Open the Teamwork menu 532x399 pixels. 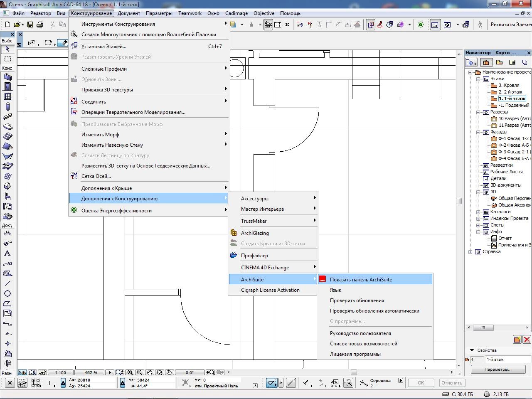tap(190, 13)
